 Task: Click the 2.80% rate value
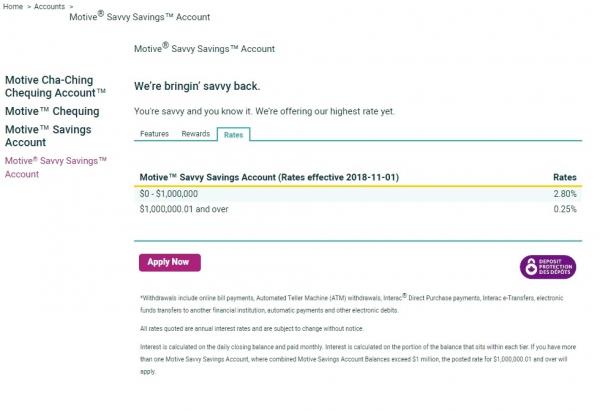tap(564, 193)
